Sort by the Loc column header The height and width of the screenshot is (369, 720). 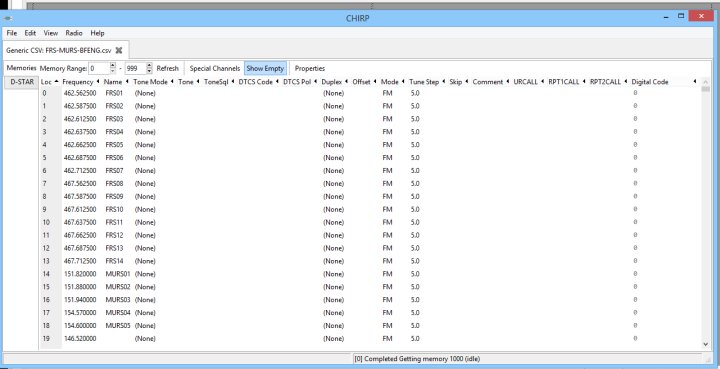(50, 82)
